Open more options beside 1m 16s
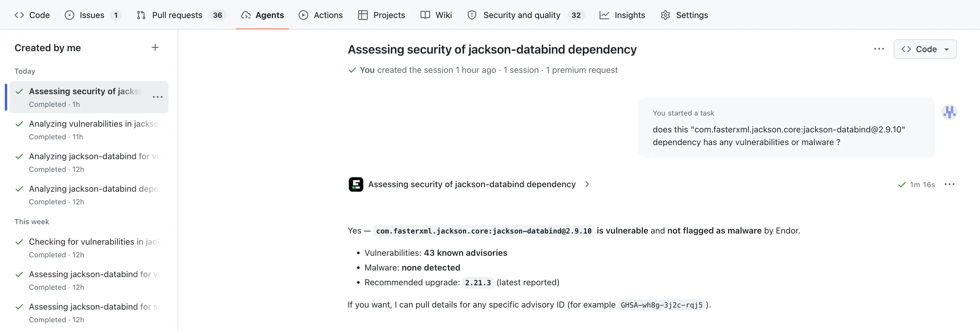The width and height of the screenshot is (980, 331). click(949, 184)
